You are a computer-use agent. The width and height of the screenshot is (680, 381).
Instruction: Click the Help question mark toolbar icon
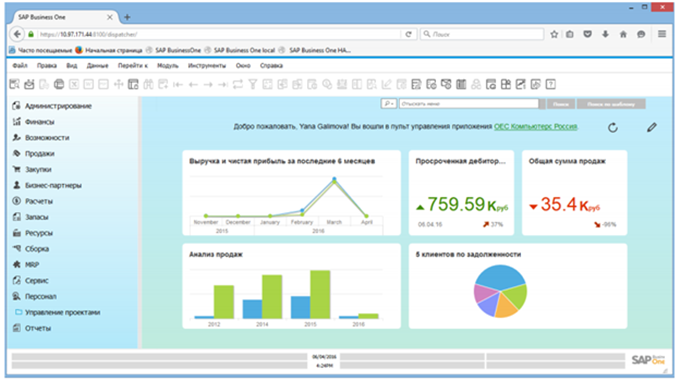click(550, 84)
